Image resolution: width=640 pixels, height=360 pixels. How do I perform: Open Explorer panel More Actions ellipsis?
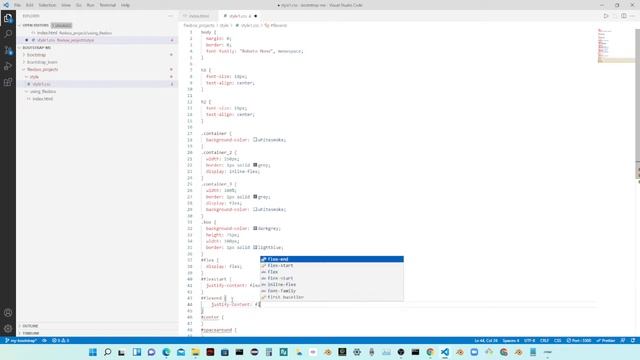(x=171, y=16)
